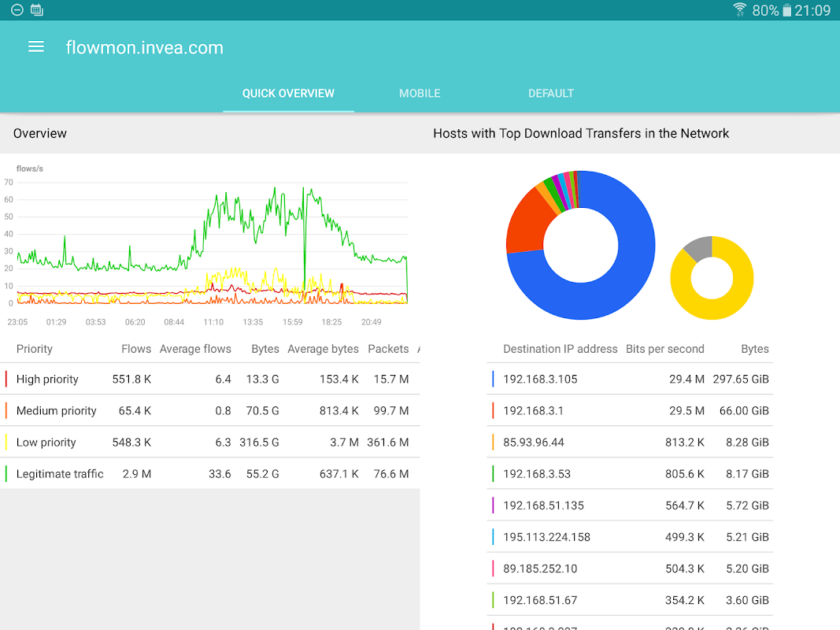840x630 pixels.
Task: Tap the 813.2 K bits per second value
Action: coord(685,443)
